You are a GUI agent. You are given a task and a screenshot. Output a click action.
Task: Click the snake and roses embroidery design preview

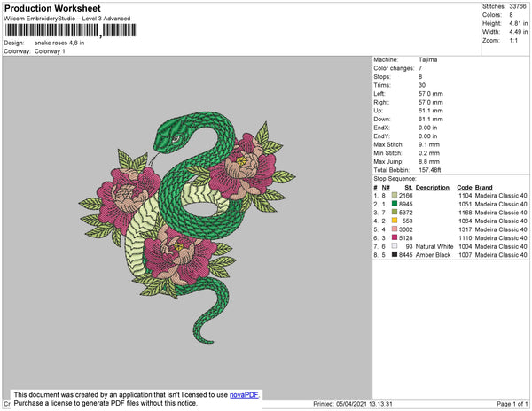click(187, 228)
